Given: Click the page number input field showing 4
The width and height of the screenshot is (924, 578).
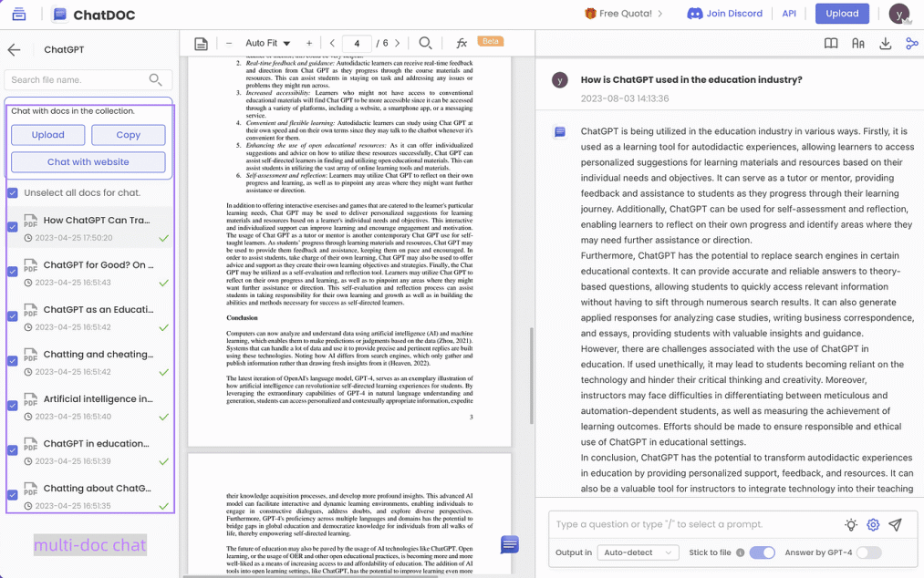Looking at the screenshot, I should point(358,43).
